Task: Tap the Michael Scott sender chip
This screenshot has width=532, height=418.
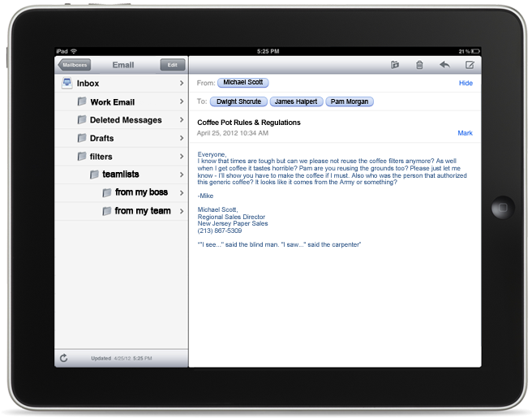Action: point(243,83)
